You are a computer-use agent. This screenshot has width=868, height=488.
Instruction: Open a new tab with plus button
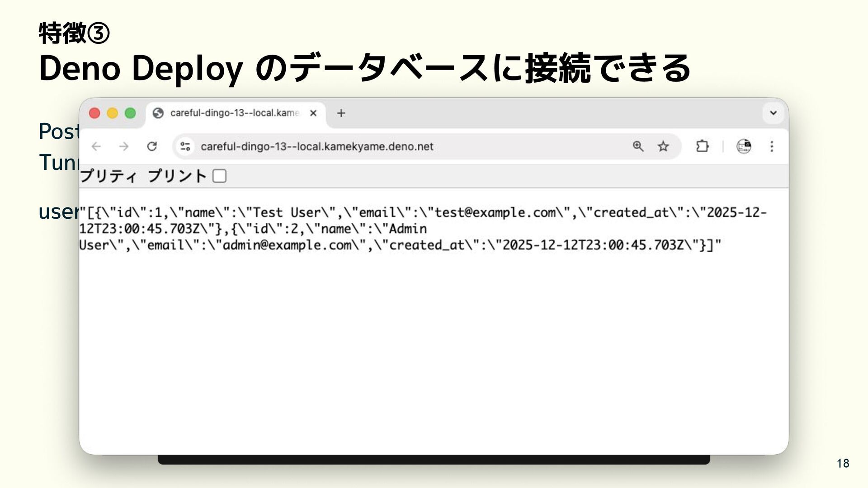341,113
